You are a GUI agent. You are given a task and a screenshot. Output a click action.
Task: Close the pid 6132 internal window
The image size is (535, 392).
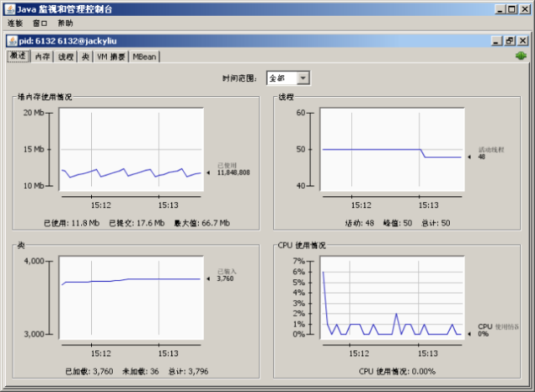522,41
